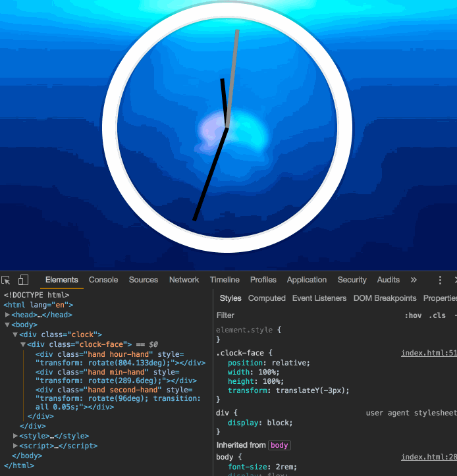Toggle the :hov element state button
457x476 pixels.
(414, 315)
